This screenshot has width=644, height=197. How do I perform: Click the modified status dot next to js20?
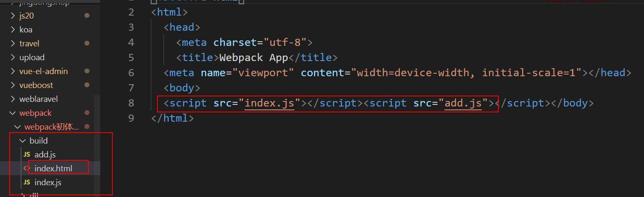(x=87, y=16)
